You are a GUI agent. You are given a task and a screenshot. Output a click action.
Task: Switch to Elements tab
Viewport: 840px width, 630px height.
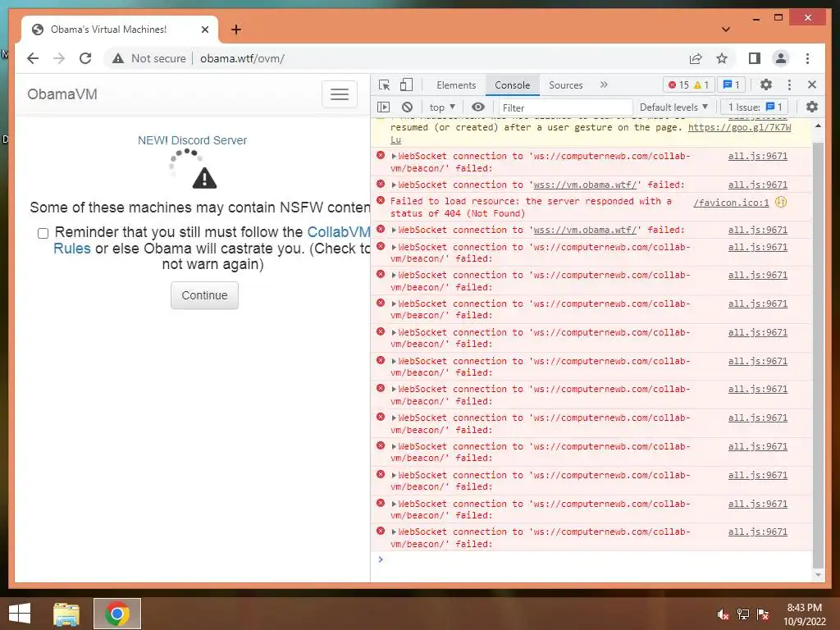pyautogui.click(x=456, y=84)
